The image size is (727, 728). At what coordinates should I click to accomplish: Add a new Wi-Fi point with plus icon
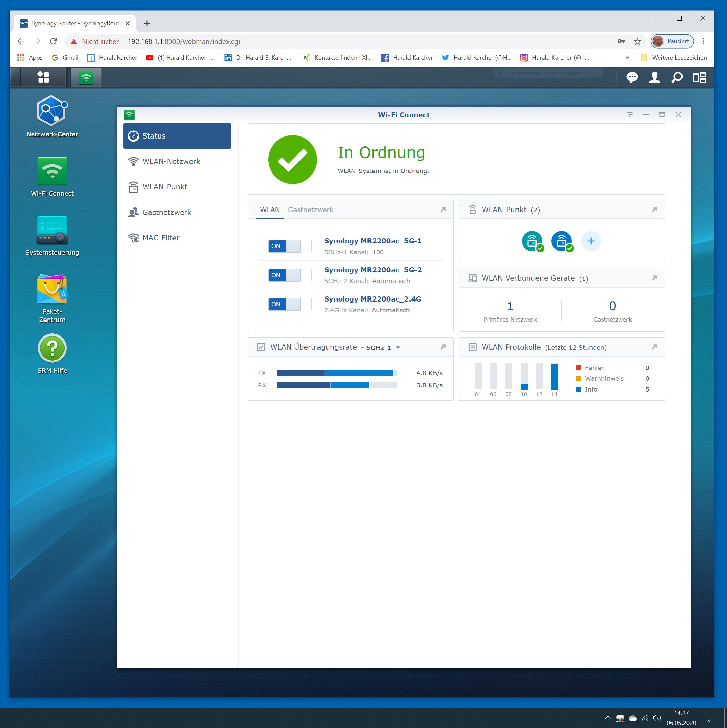click(x=590, y=241)
